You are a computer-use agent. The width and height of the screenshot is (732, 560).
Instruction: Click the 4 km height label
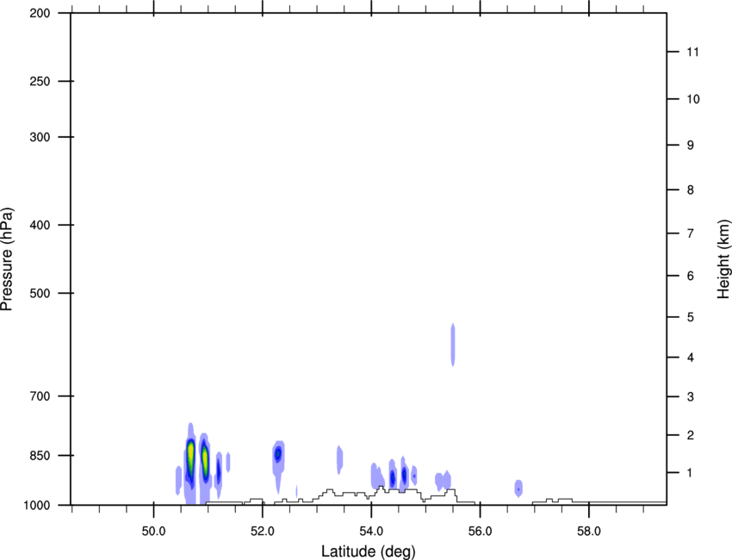point(691,358)
